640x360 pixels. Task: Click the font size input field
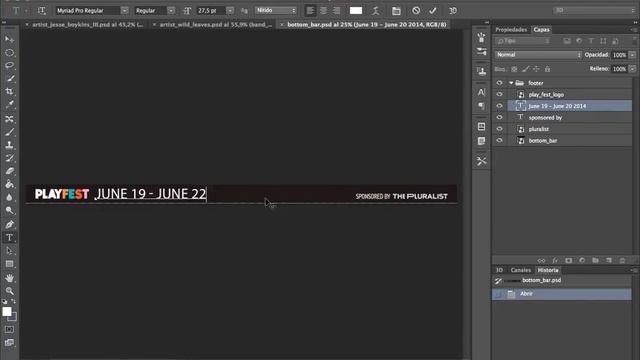211,11
